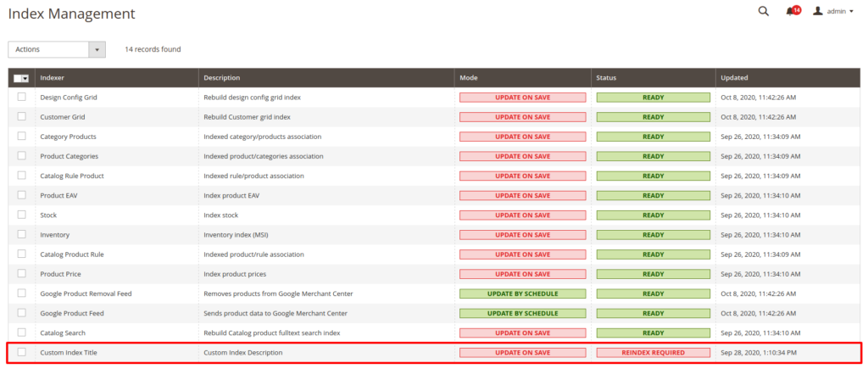Image resolution: width=868 pixels, height=369 pixels.
Task: Open the Actions dropdown
Action: tap(57, 50)
